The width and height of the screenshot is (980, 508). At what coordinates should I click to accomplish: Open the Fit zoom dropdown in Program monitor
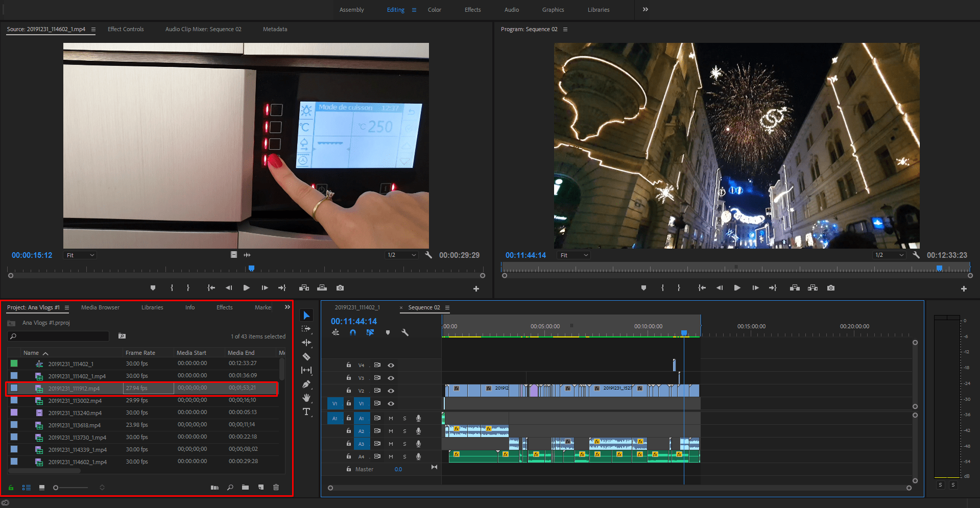pos(573,255)
